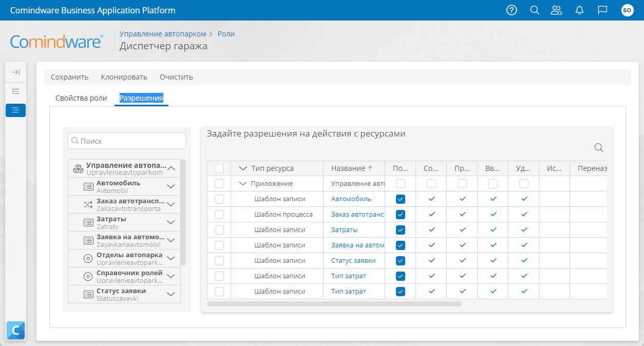Expand the Автомобиль tree item chevron
Image resolution: width=644 pixels, height=346 pixels.
tap(172, 186)
